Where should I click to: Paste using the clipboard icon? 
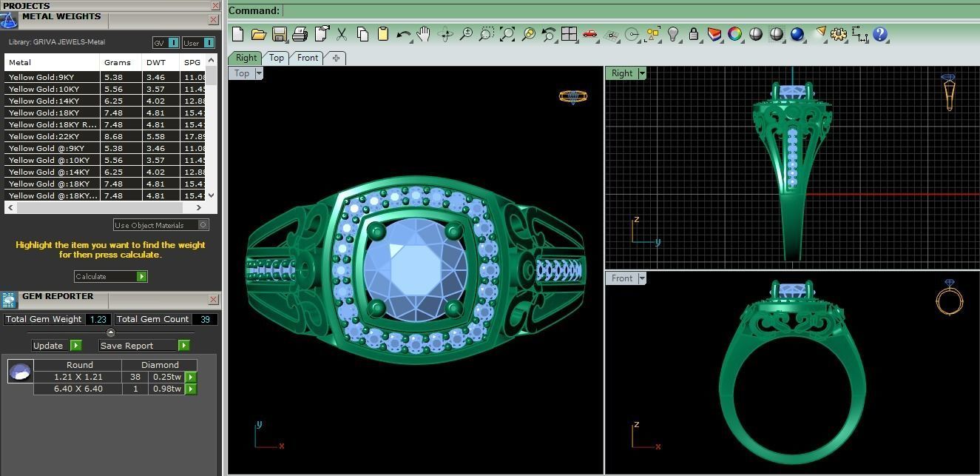click(x=383, y=34)
